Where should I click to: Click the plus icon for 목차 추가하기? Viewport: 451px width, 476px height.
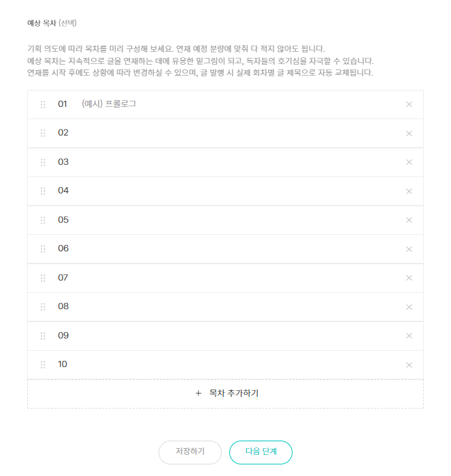199,394
